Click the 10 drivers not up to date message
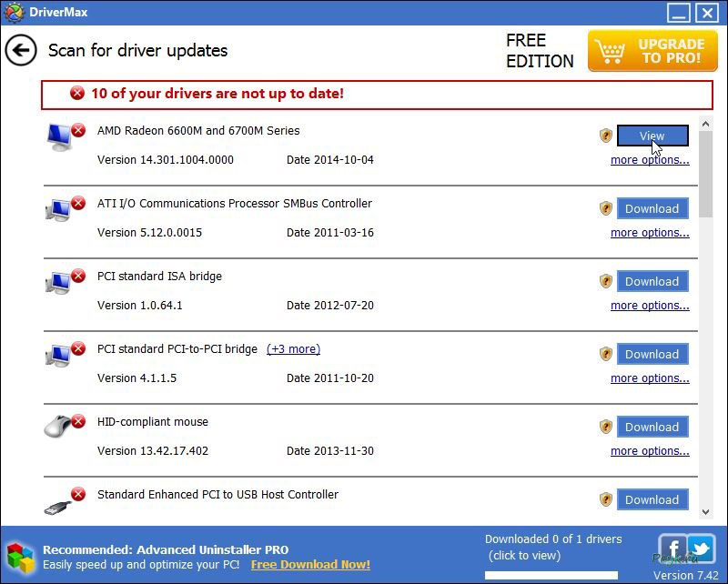The image size is (728, 584). 217,94
